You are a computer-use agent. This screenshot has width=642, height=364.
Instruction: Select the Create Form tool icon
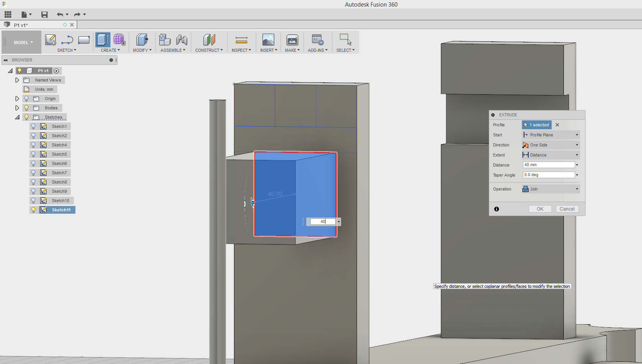tap(119, 40)
